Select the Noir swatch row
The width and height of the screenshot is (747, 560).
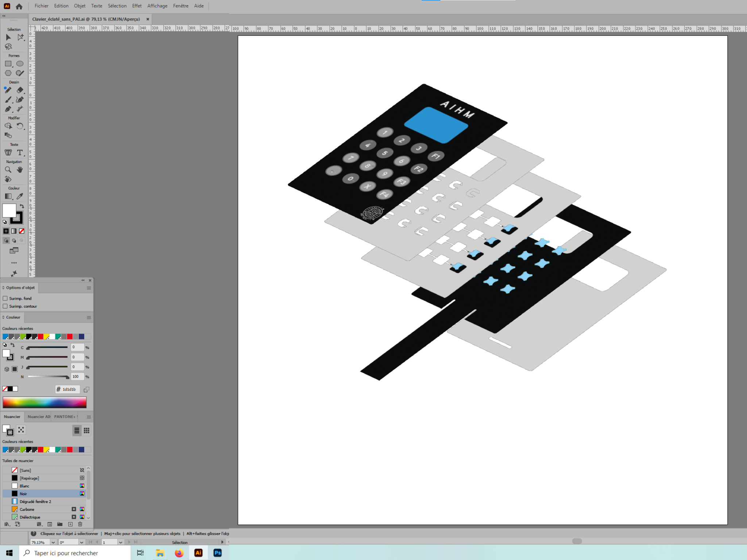coord(44,494)
